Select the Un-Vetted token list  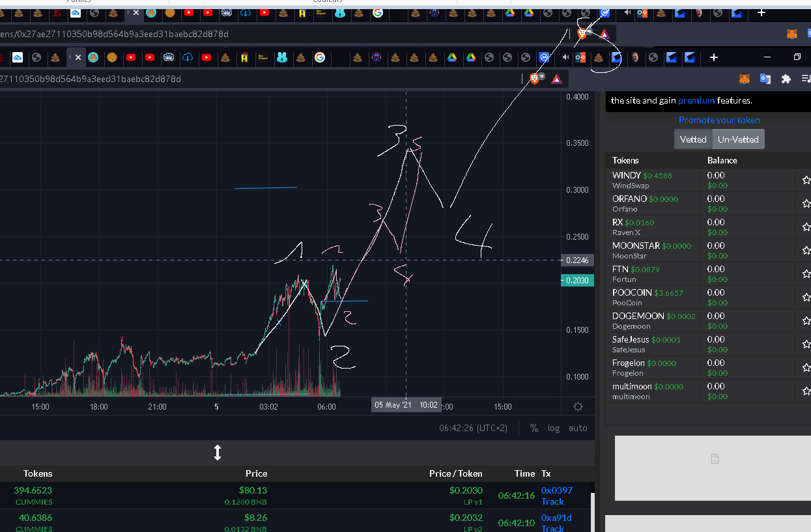pyautogui.click(x=738, y=139)
